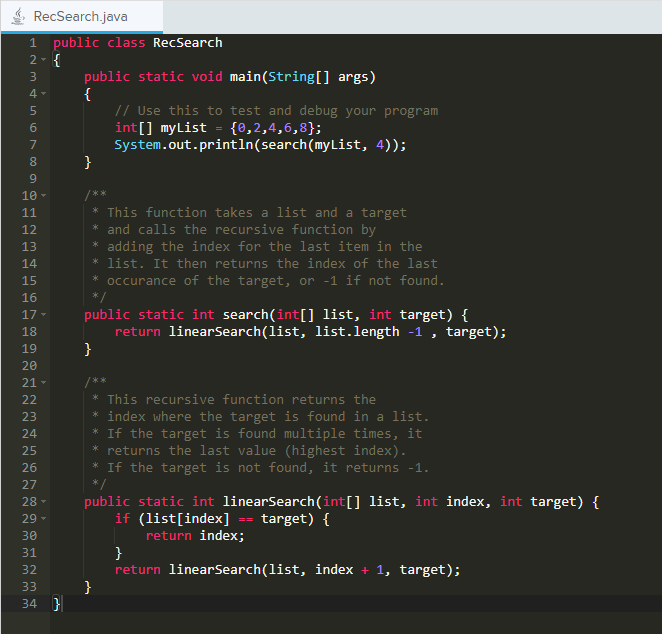Click line number 32 in the gutter
This screenshot has height=634, width=662.
[29, 570]
